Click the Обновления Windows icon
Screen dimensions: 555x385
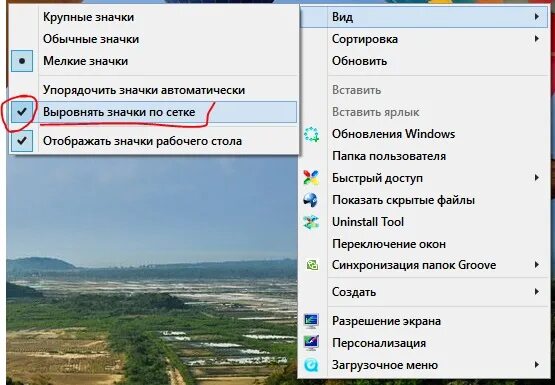pyautogui.click(x=311, y=134)
